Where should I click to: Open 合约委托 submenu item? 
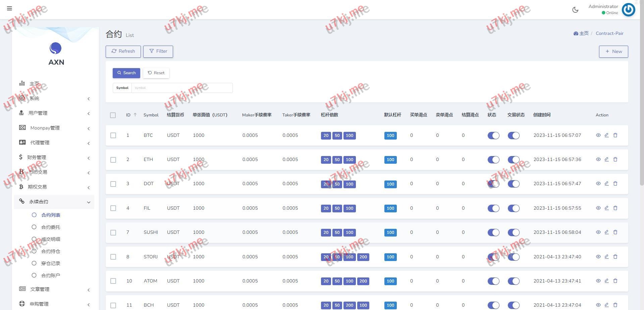click(51, 227)
